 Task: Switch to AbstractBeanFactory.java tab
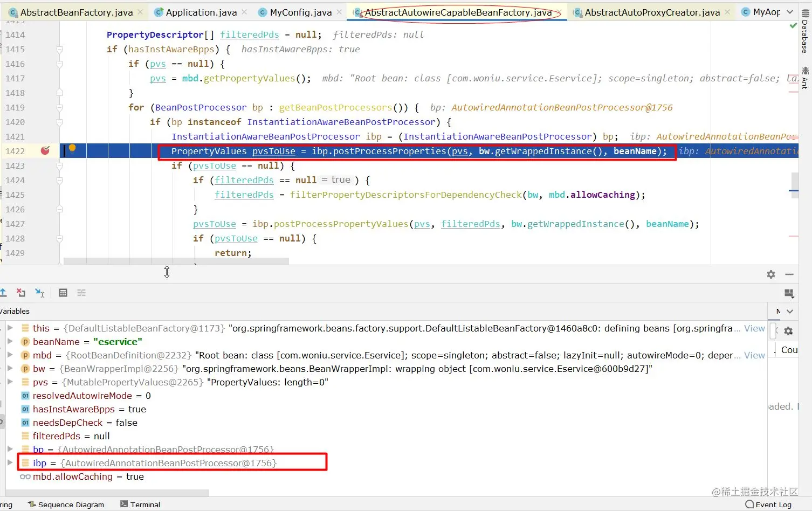pyautogui.click(x=77, y=12)
